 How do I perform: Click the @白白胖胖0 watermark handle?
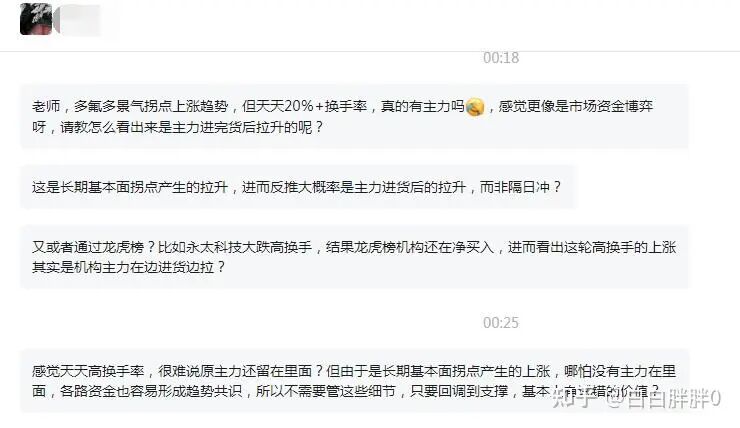663,399
